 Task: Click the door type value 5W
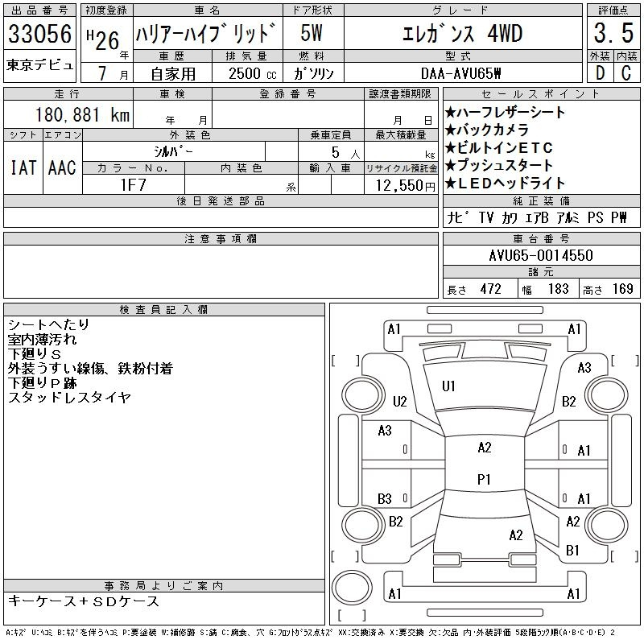click(312, 33)
